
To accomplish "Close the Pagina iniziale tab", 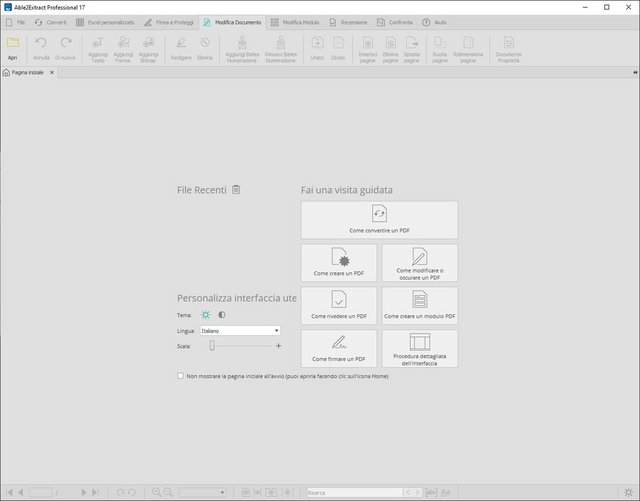I will point(52,72).
